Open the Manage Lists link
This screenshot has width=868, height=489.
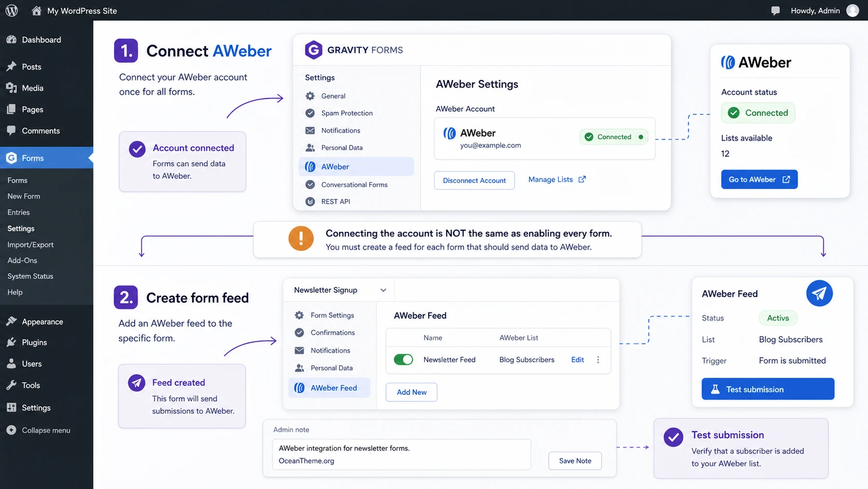[557, 179]
